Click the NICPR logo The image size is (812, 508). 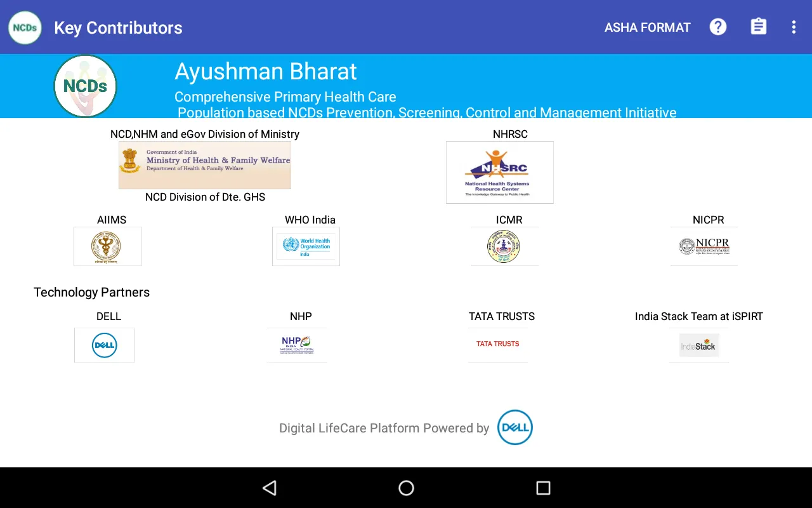click(x=704, y=246)
